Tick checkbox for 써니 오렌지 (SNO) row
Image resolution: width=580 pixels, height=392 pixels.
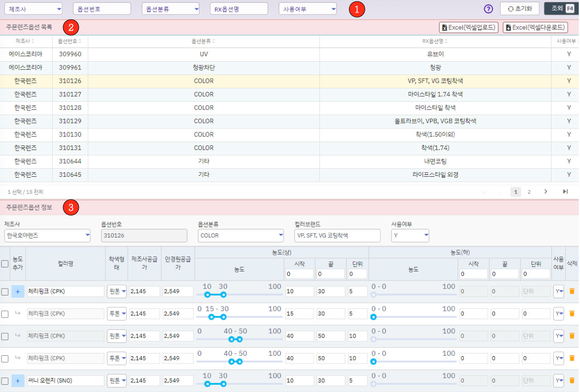tap(5, 381)
